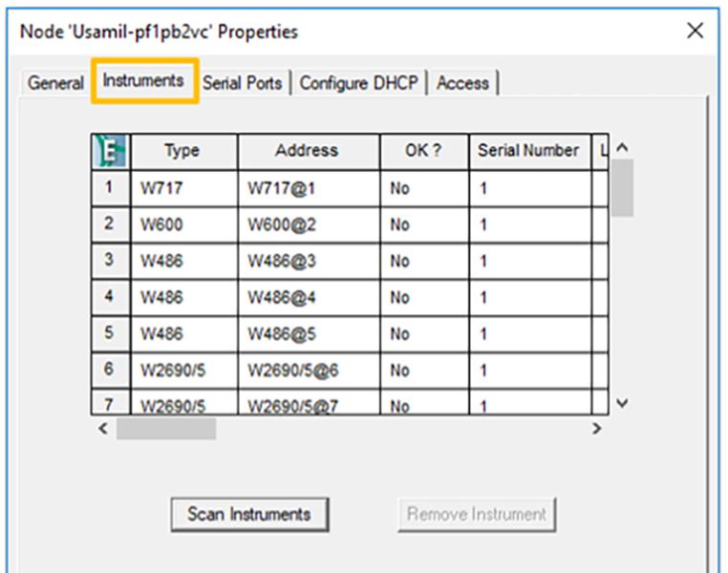Image resolution: width=728 pixels, height=573 pixels.
Task: Click the Remove Instrument button
Action: coord(477,514)
